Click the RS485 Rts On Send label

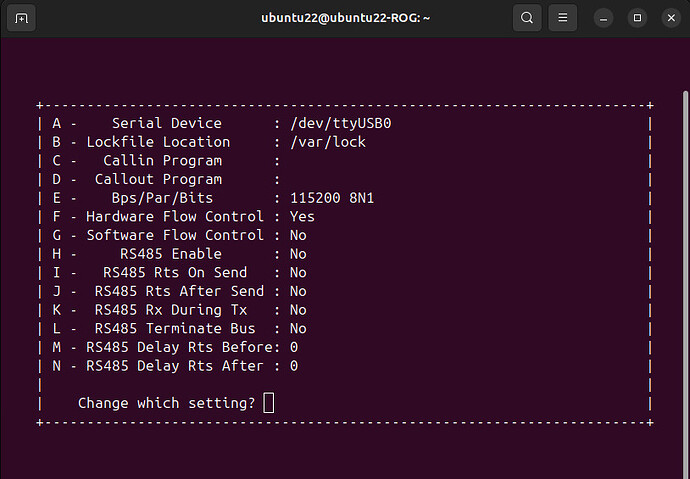tap(175, 273)
